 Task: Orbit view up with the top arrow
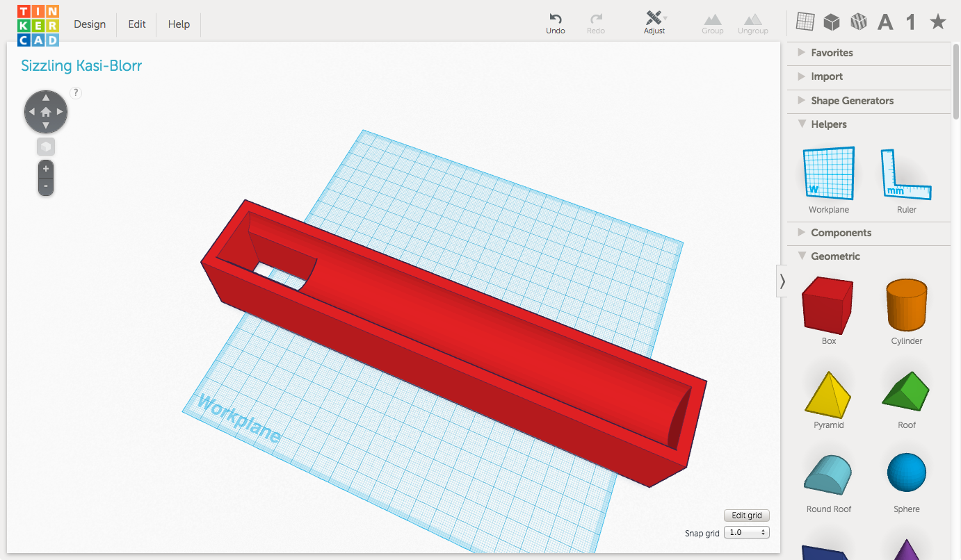pos(46,97)
